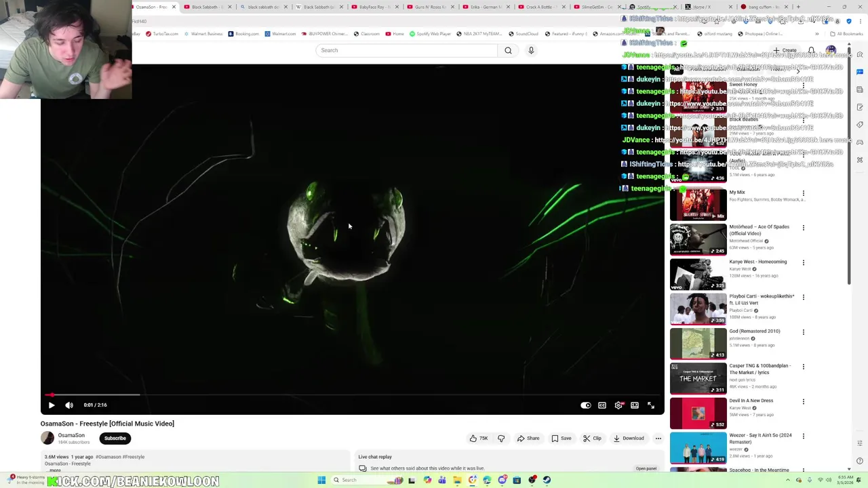Open the Booking.com bookmark
This screenshot has width=868, height=488.
tap(243, 34)
